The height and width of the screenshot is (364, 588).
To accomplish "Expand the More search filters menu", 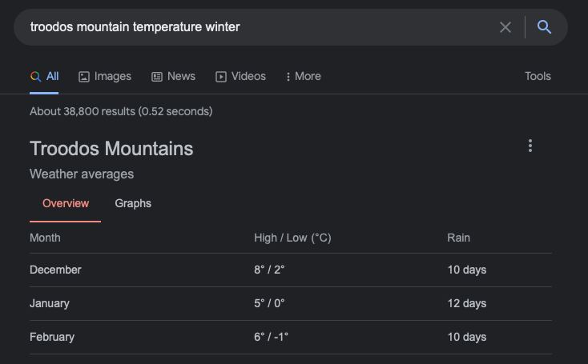I will click(303, 76).
